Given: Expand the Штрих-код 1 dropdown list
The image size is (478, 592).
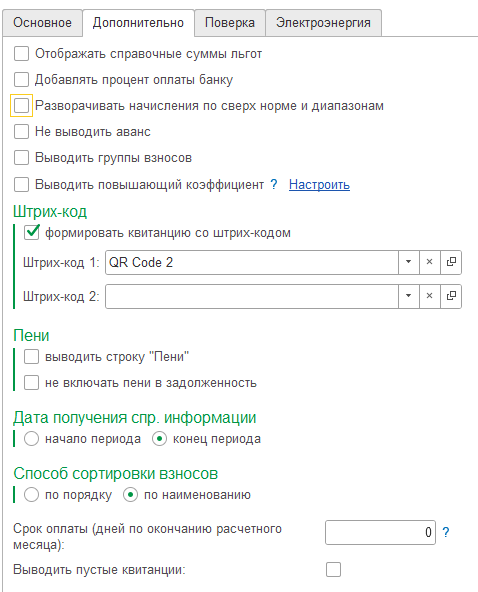Looking at the screenshot, I should tap(409, 262).
